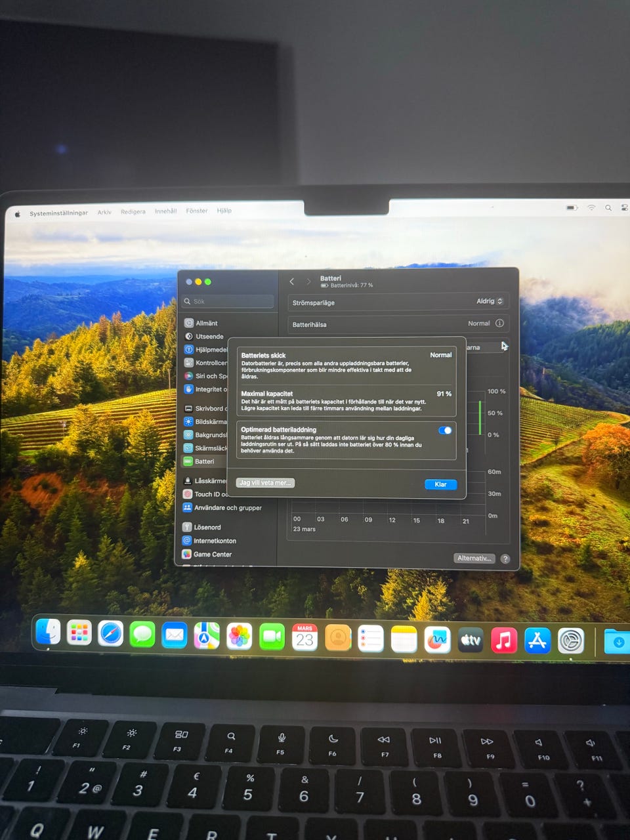Screen dimensions: 630x840
Task: Select Bakgrundsbild in the sidebar
Action: click(206, 434)
